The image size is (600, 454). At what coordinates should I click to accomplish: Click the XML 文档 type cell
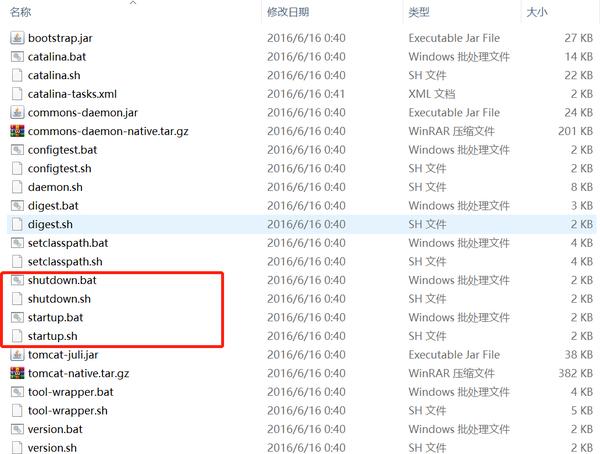coord(432,94)
